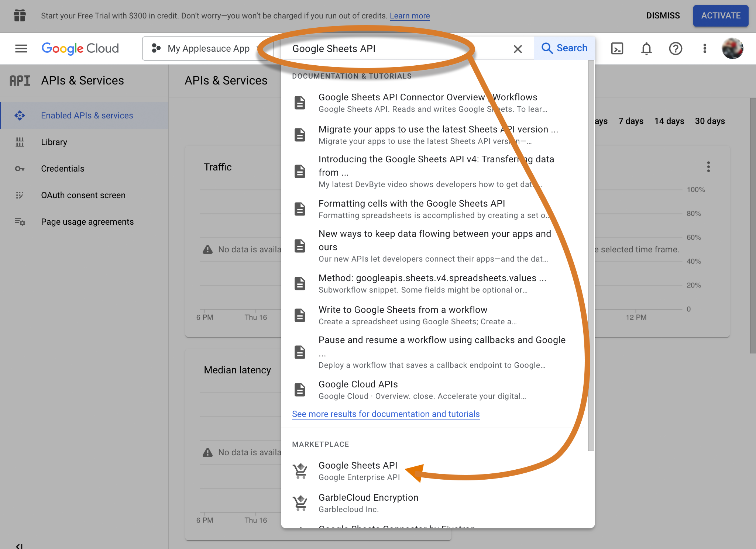This screenshot has width=756, height=549.
Task: Click into the Google Sheets API search field
Action: coord(395,49)
